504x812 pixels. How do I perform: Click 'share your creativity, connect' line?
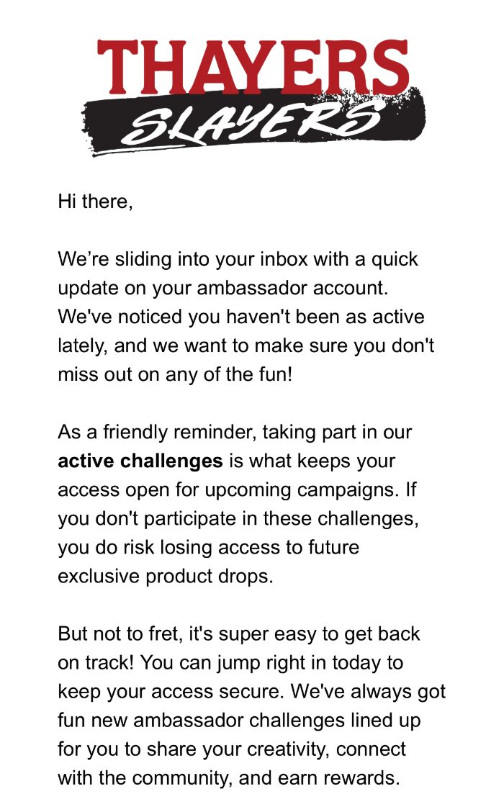(276, 750)
